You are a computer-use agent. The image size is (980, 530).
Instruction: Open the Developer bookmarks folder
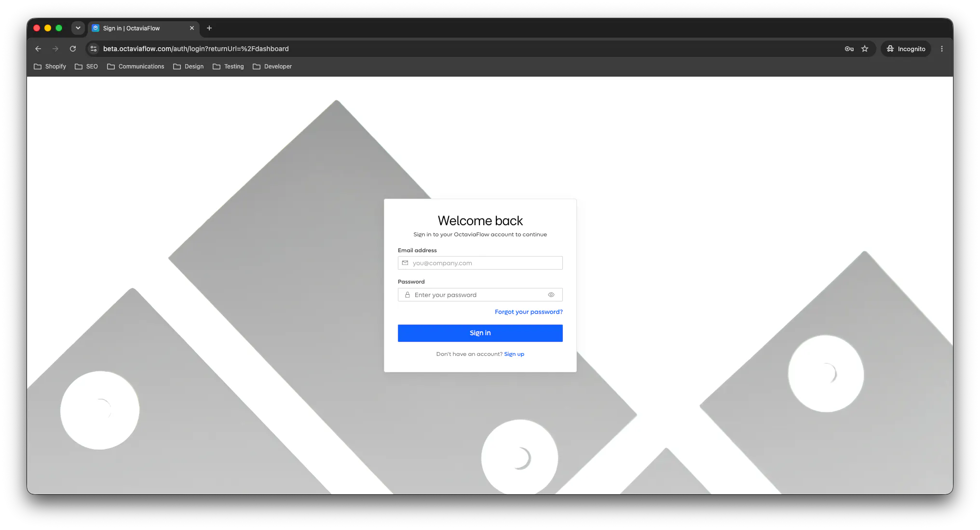[x=272, y=67]
